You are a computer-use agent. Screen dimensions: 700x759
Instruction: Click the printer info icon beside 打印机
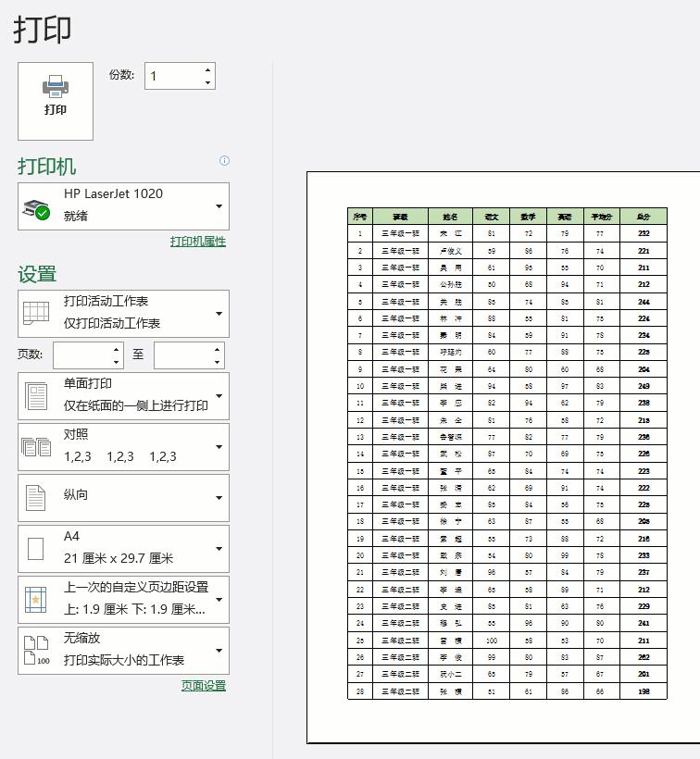225,161
